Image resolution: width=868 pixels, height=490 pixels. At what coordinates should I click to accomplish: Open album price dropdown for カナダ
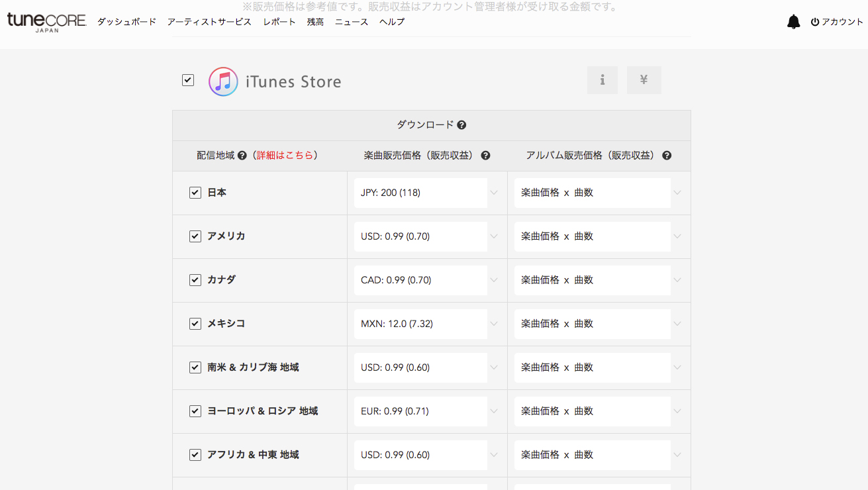tap(599, 280)
